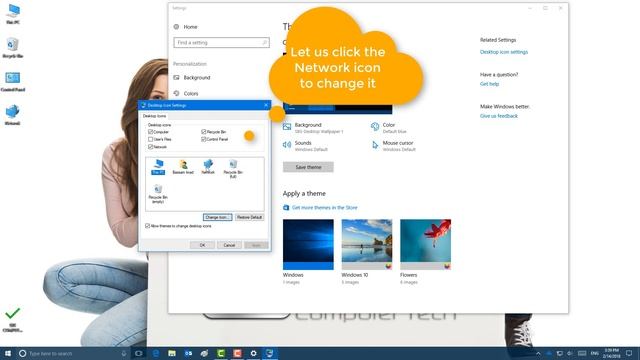This screenshot has height=360, width=640.
Task: Click the Save theme button
Action: click(308, 167)
